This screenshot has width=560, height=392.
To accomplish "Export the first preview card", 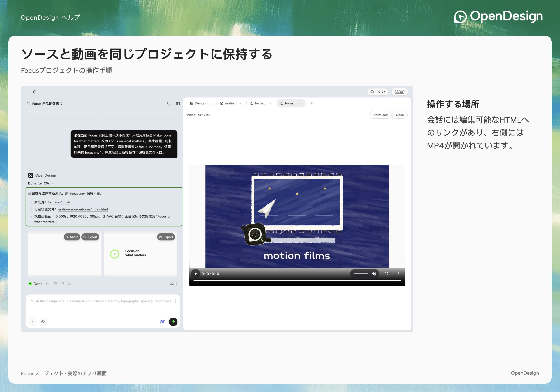I will click(90, 237).
